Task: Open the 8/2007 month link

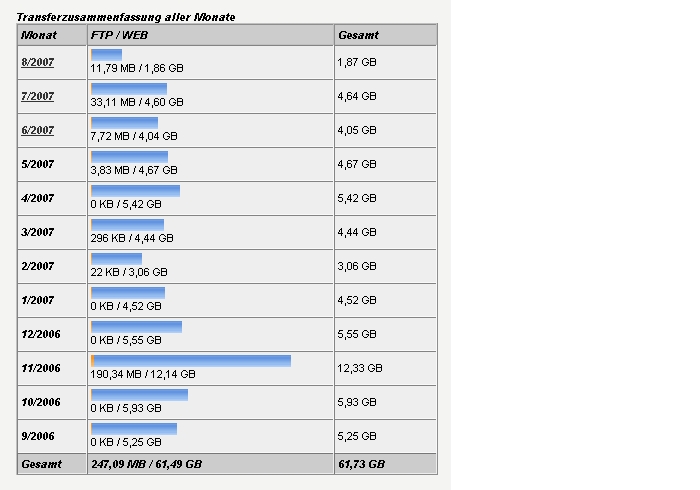Action: pos(38,62)
